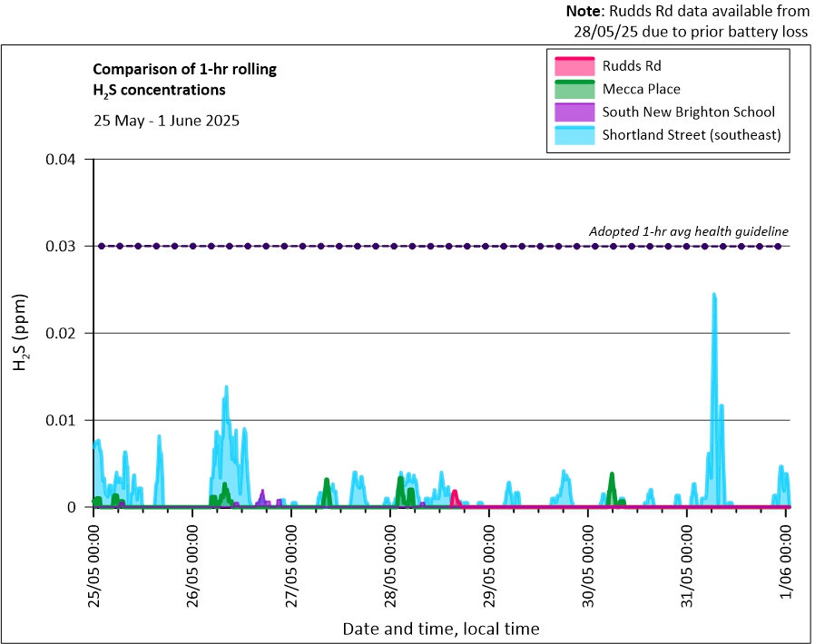The image size is (815, 644).
Task: Click the 'Adopted 1-hr avg health guideline' label
Action: click(688, 230)
